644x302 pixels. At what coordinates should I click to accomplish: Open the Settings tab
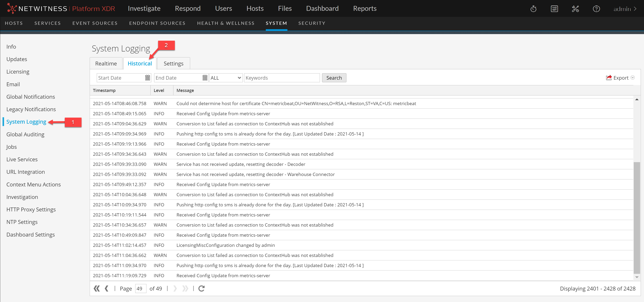click(173, 63)
